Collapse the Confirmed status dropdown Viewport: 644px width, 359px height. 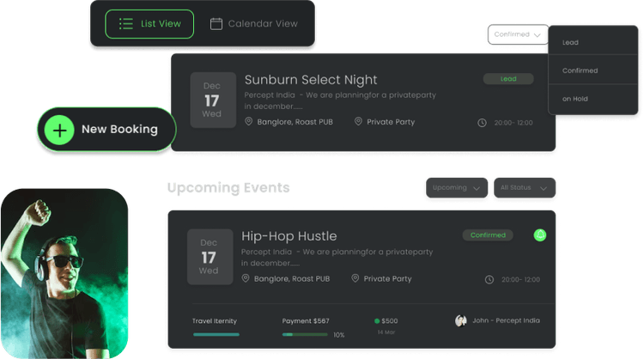518,34
